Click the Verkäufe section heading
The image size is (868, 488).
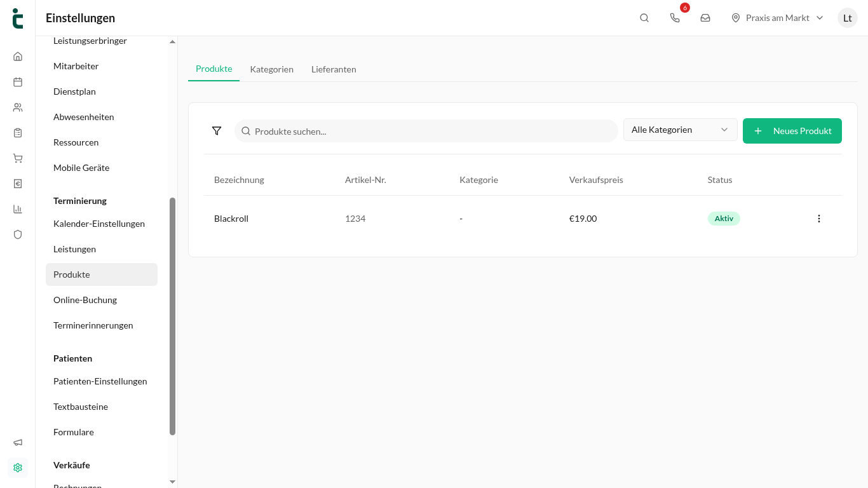click(x=72, y=465)
